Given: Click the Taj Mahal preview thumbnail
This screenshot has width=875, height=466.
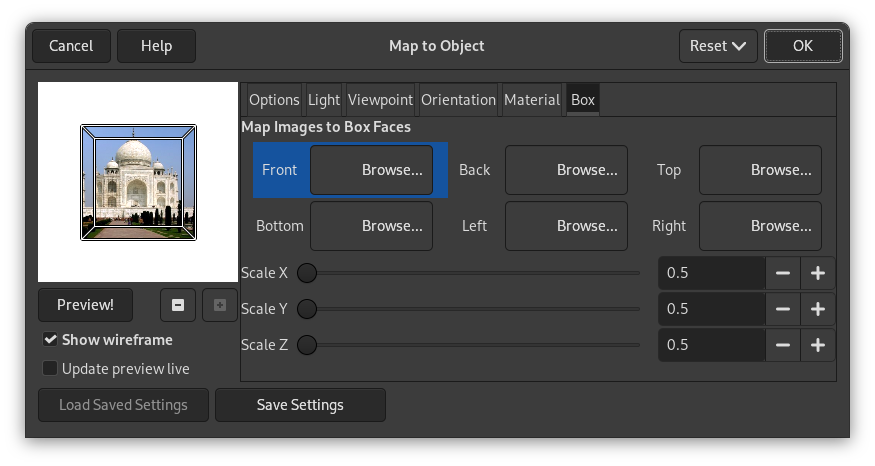Looking at the screenshot, I should pos(138,182).
